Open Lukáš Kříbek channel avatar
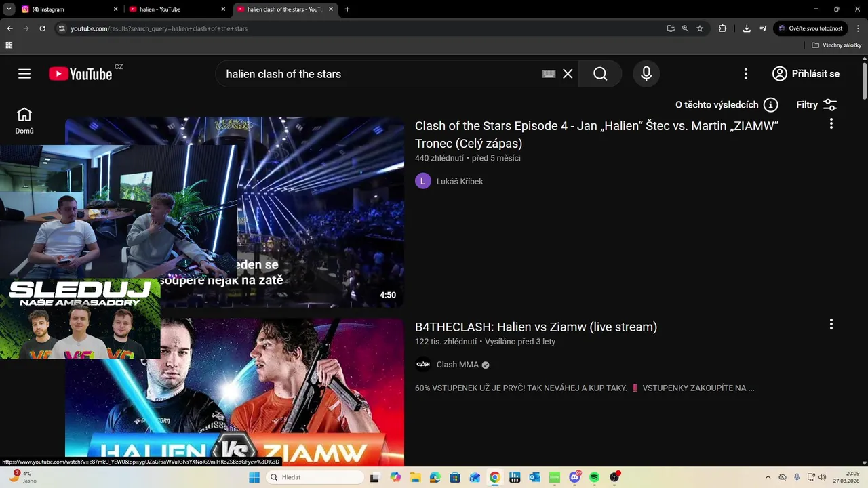Image resolution: width=868 pixels, height=488 pixels. click(423, 181)
